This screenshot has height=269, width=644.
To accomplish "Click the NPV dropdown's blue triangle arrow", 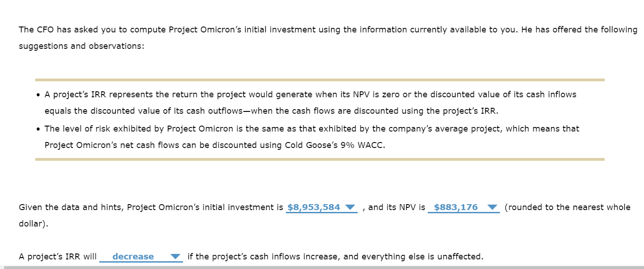I will 493,207.
